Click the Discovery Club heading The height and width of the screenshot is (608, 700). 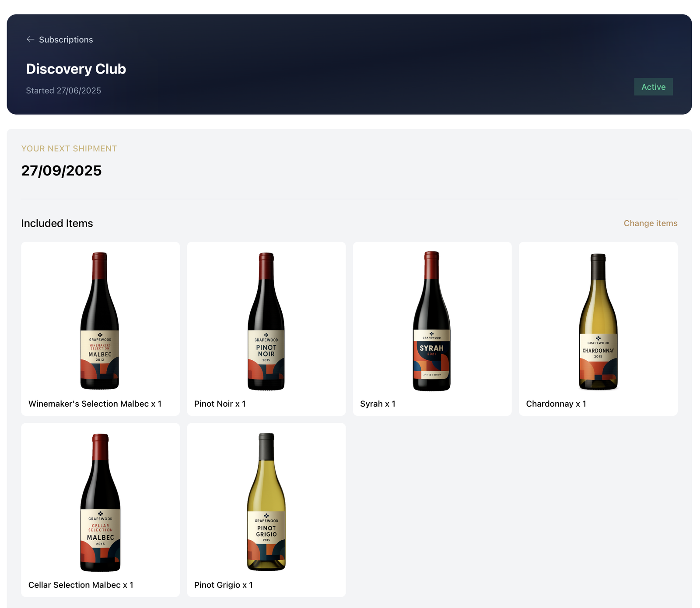pyautogui.click(x=76, y=69)
